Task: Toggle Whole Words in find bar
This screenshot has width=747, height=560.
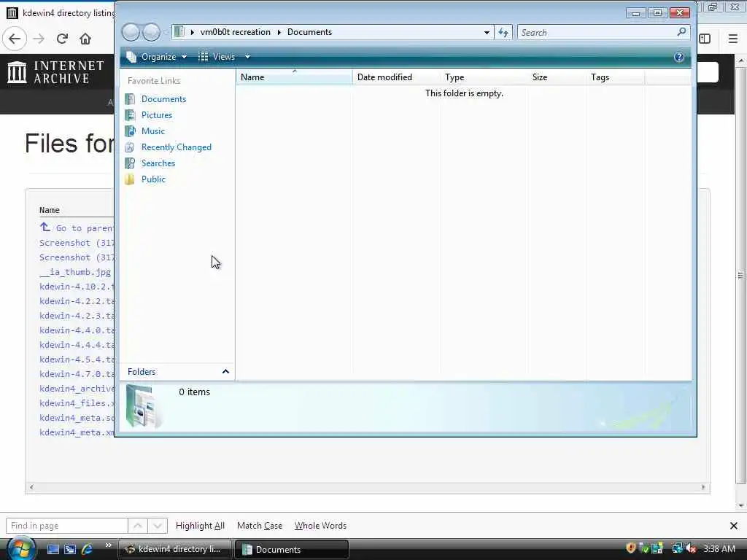Action: 321,526
